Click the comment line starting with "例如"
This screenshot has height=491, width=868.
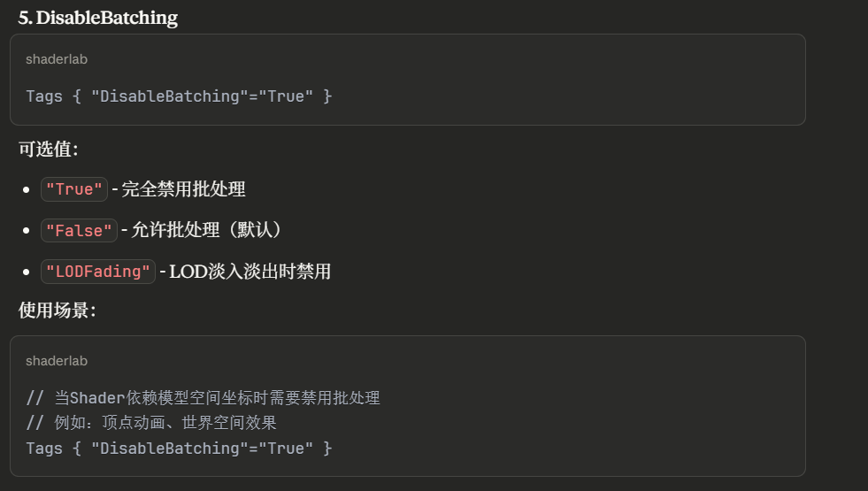pyautogui.click(x=151, y=423)
